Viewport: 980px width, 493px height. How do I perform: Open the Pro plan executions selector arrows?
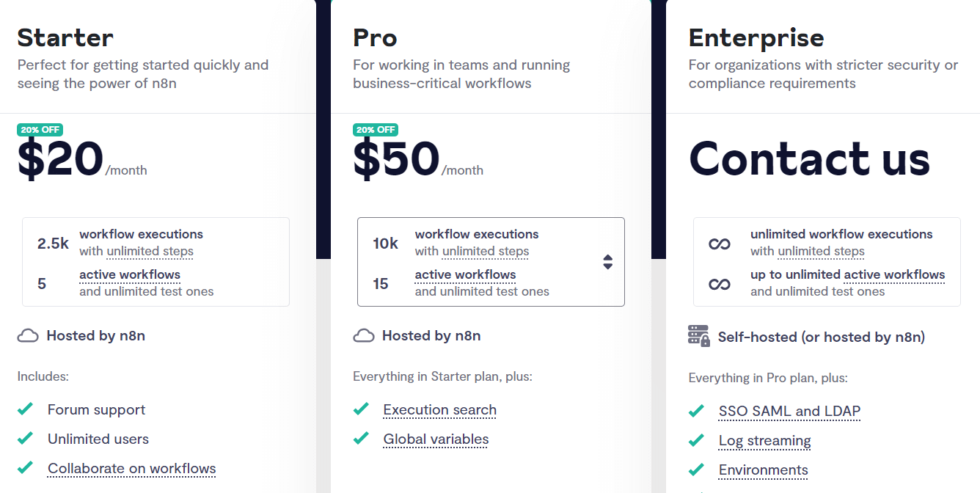[607, 262]
